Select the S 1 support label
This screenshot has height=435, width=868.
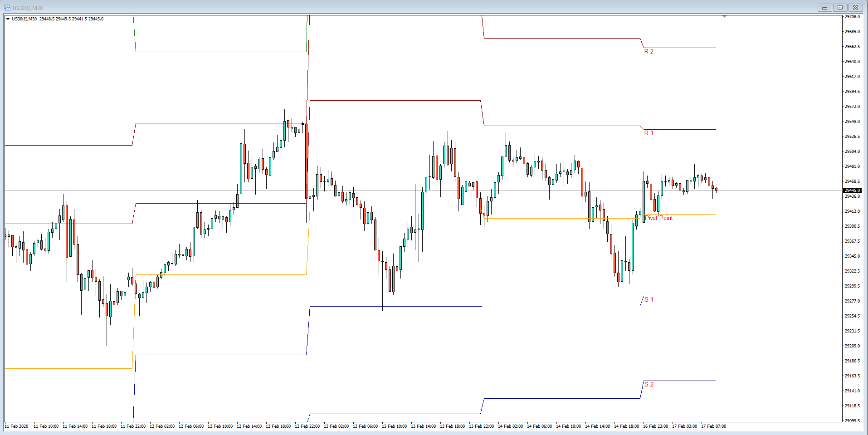(649, 300)
